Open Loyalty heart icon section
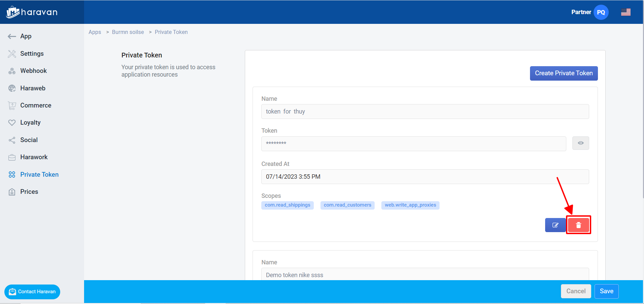This screenshot has height=304, width=644. tap(12, 123)
